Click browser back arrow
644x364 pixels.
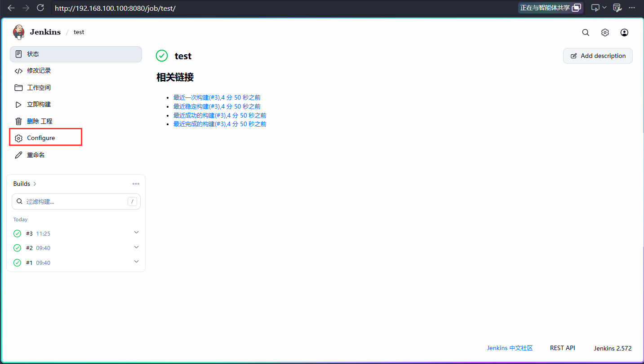(x=11, y=8)
